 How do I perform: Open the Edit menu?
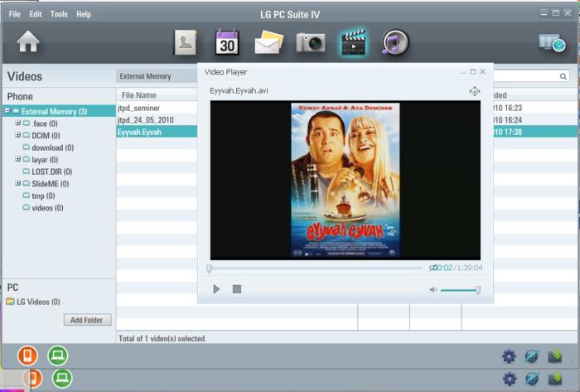pos(36,14)
